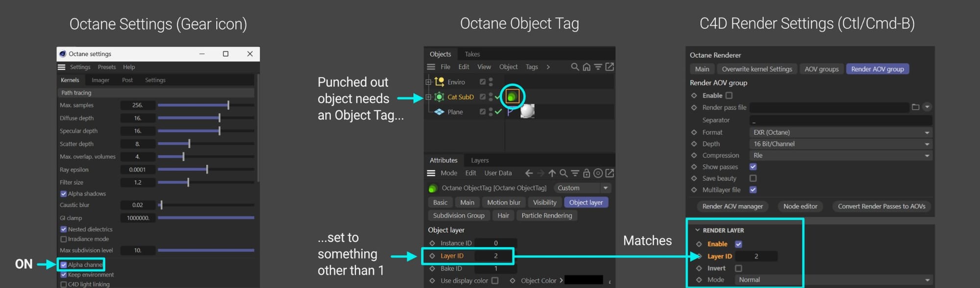Open the Presets menu in Octane settings
This screenshot has height=288, width=980.
coord(107,67)
